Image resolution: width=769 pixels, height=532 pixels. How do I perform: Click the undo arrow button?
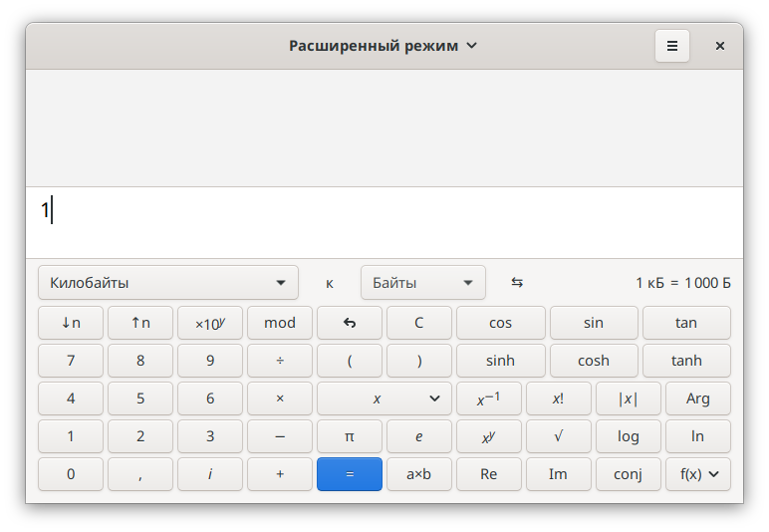[x=350, y=323]
